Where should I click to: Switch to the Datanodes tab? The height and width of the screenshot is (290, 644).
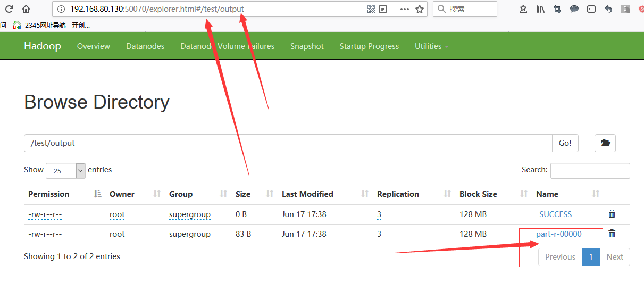145,46
